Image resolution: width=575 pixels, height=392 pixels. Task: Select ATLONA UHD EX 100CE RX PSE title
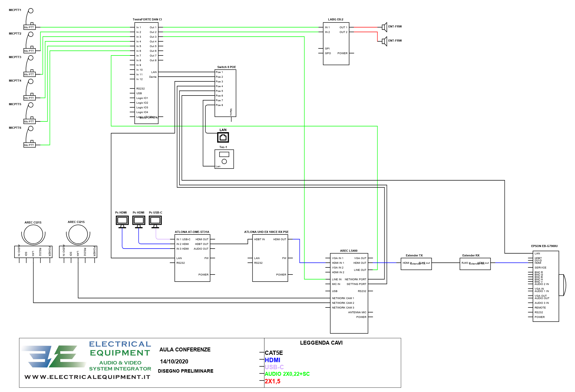(266, 232)
